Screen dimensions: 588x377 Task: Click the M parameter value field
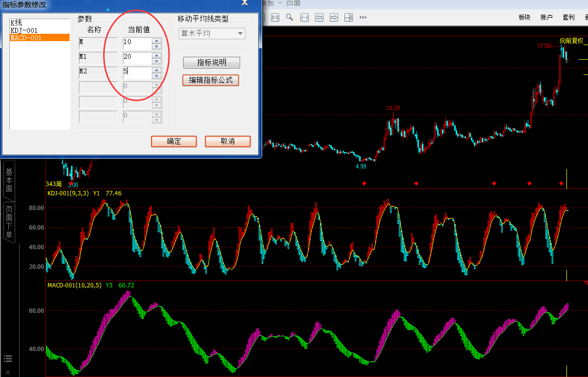pos(137,43)
